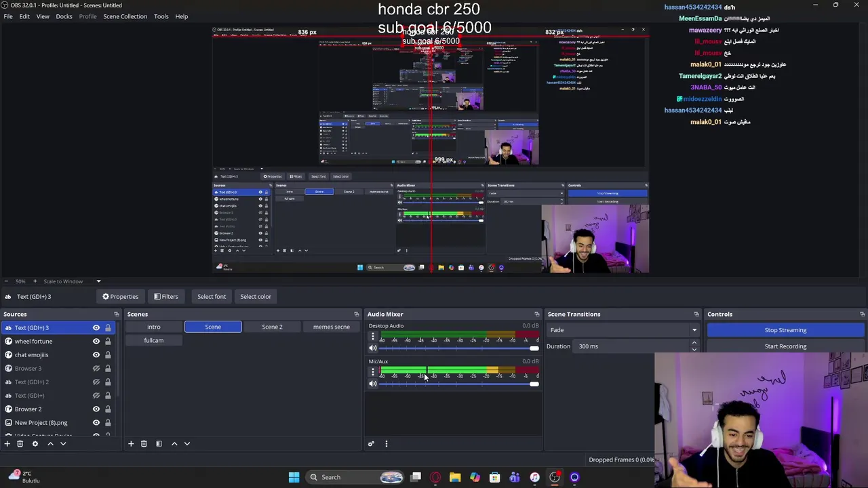The width and height of the screenshot is (868, 488).
Task: Stop the stream
Action: point(785,330)
